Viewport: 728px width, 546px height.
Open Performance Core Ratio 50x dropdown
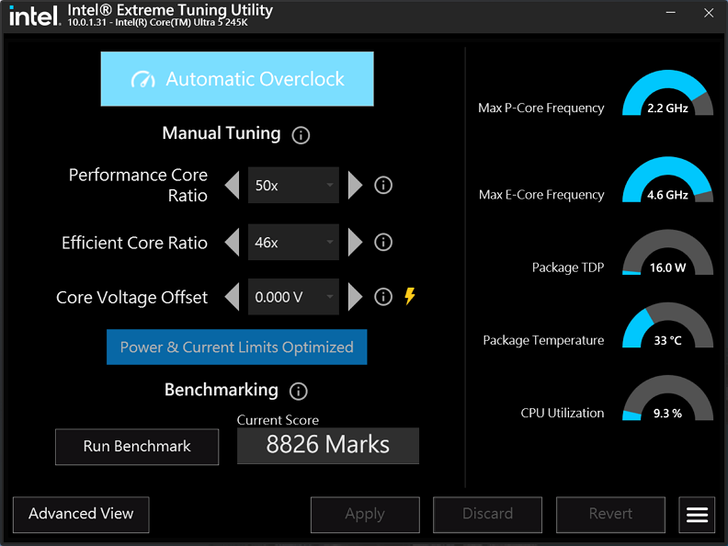pos(293,185)
